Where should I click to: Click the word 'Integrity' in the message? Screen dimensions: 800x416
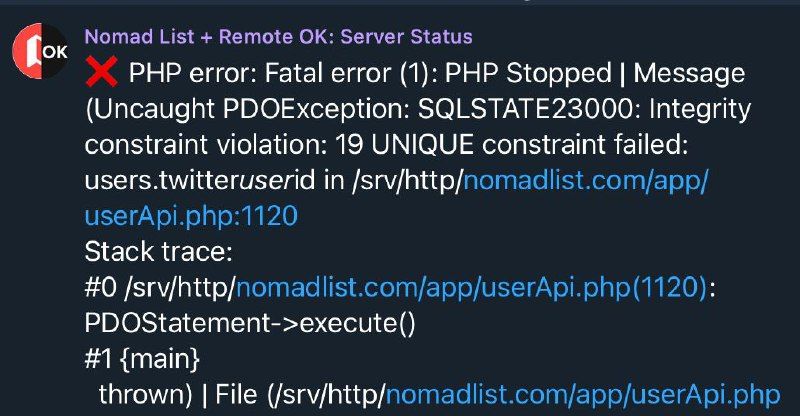(x=700, y=110)
